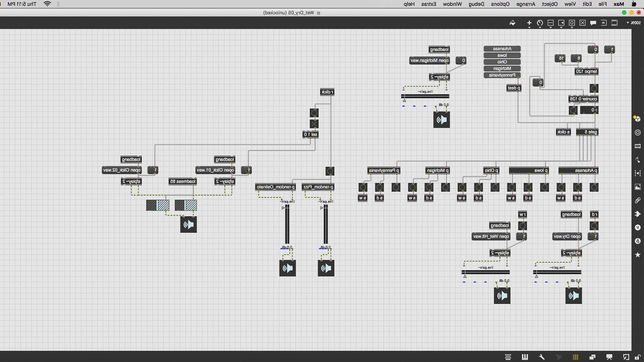This screenshot has height=362, width=644.
Task: Open the Edit menu
Action: [587, 4]
